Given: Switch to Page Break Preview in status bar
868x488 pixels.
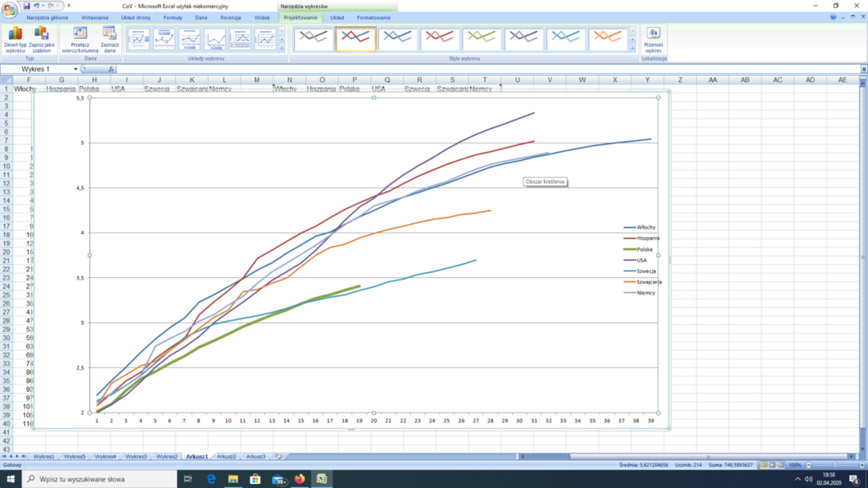Looking at the screenshot, I should [x=780, y=466].
